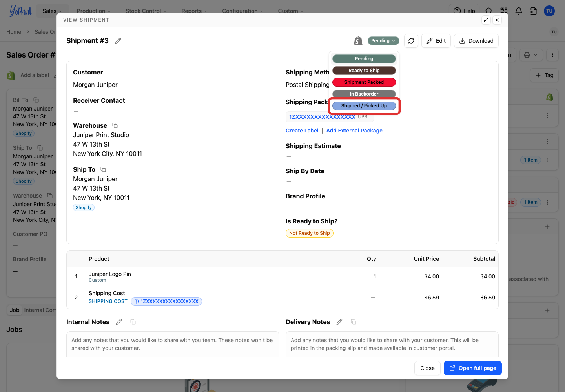Copy the Ship To address in the dialog
Image resolution: width=565 pixels, height=392 pixels.
(x=103, y=169)
